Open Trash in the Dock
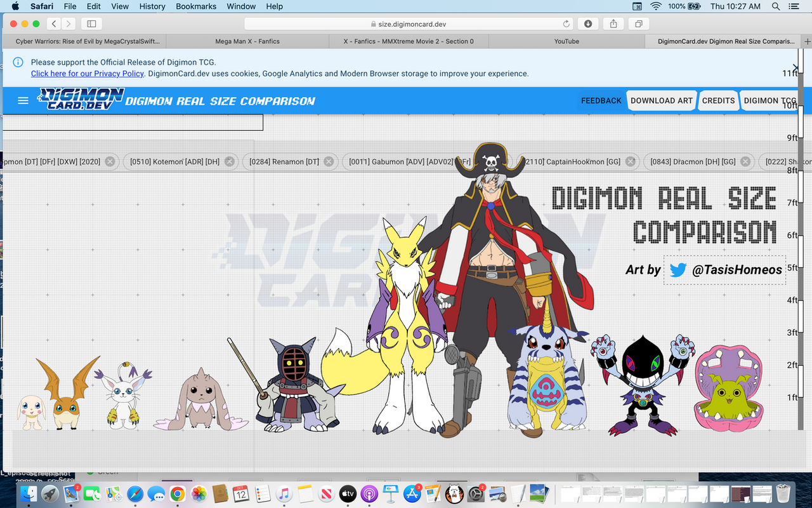 pos(783,493)
